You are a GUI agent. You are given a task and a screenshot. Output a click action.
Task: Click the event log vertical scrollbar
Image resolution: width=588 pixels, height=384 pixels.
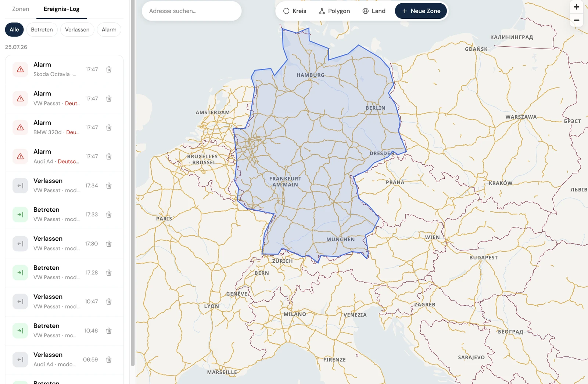click(133, 183)
